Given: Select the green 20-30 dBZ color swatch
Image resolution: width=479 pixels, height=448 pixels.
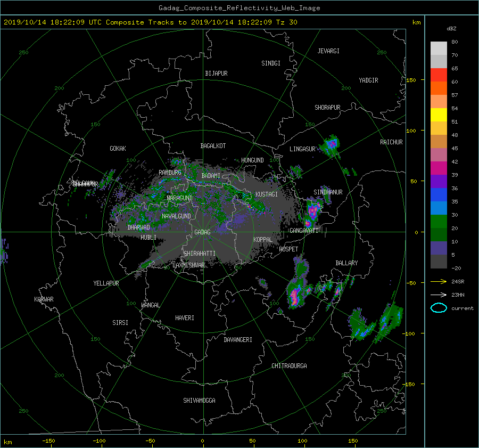Looking at the screenshot, I should pyautogui.click(x=439, y=222).
